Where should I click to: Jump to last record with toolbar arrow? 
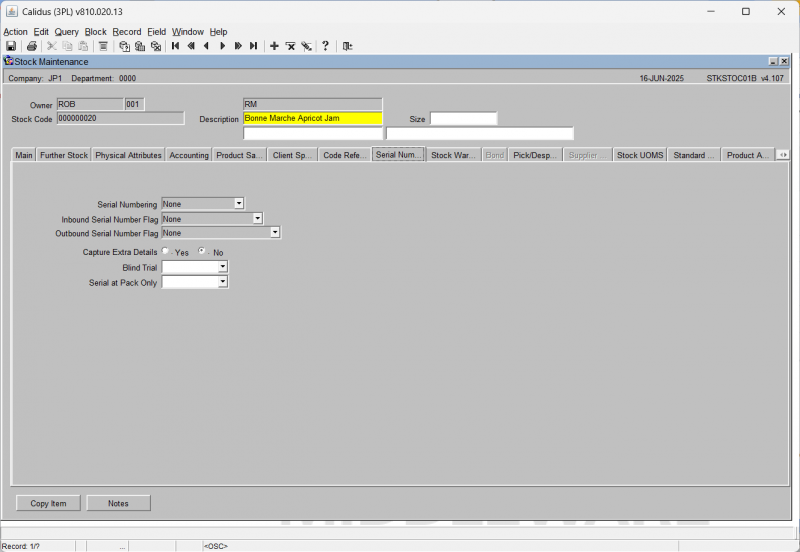254,46
